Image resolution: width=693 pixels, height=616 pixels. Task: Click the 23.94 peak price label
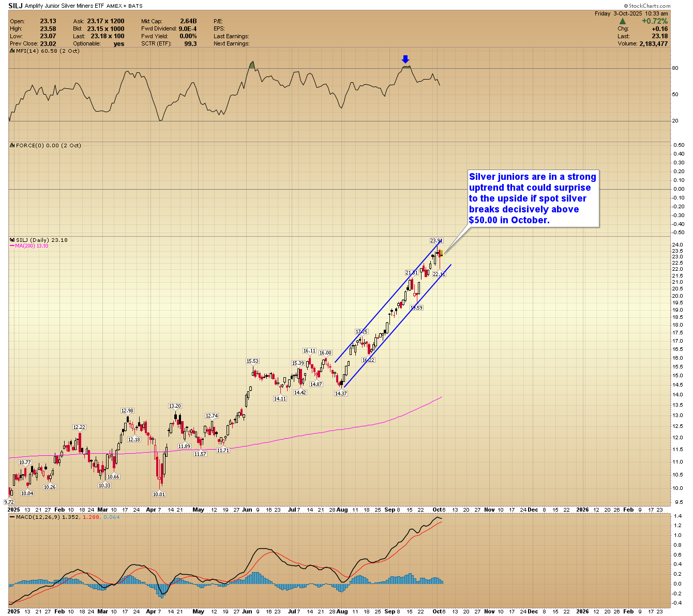click(436, 241)
